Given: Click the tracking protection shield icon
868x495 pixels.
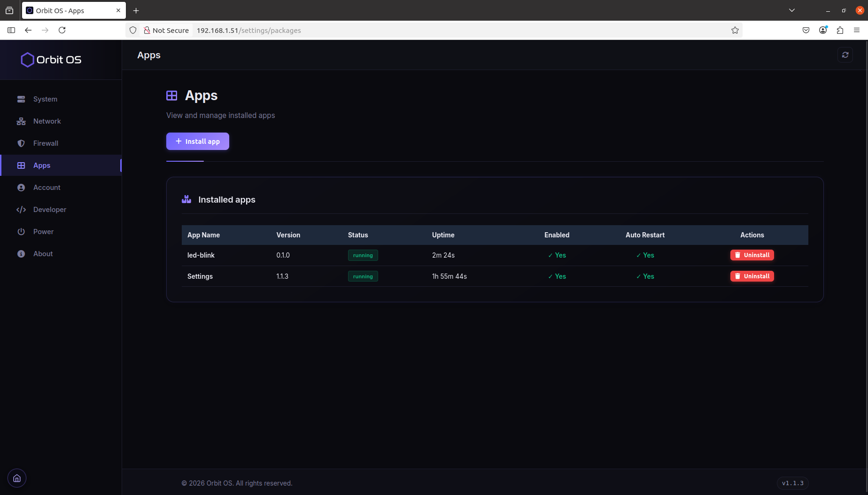Looking at the screenshot, I should pyautogui.click(x=133, y=30).
